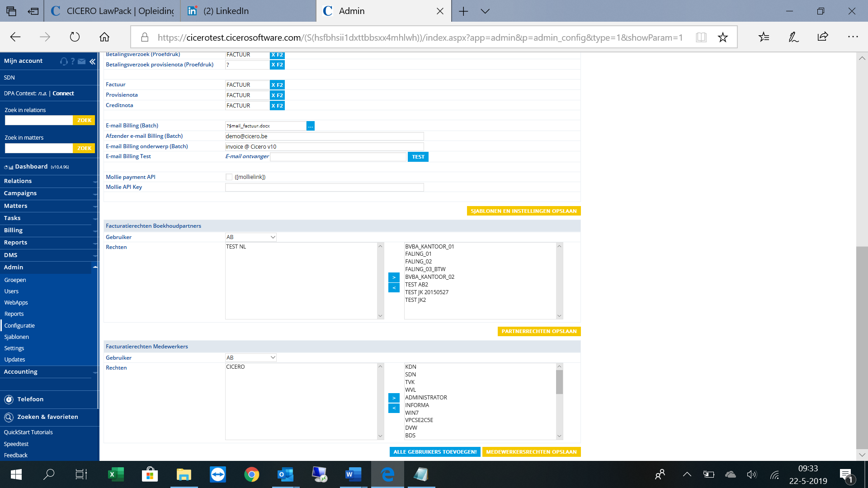The height and width of the screenshot is (488, 868).
Task: Open Telefoon panel icon
Action: point(9,399)
